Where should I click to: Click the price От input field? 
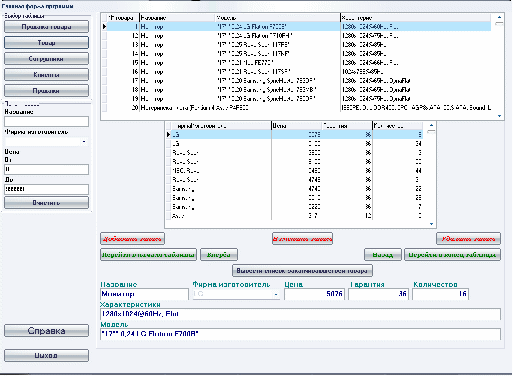46,169
